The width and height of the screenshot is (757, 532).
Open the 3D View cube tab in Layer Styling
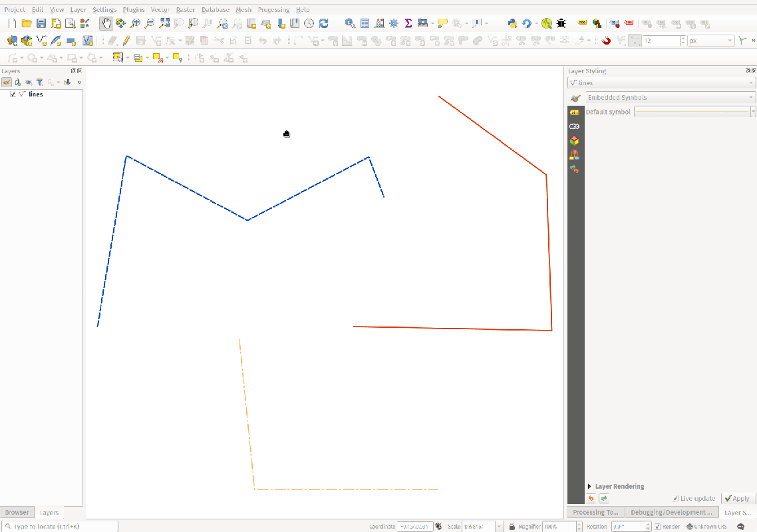click(575, 140)
